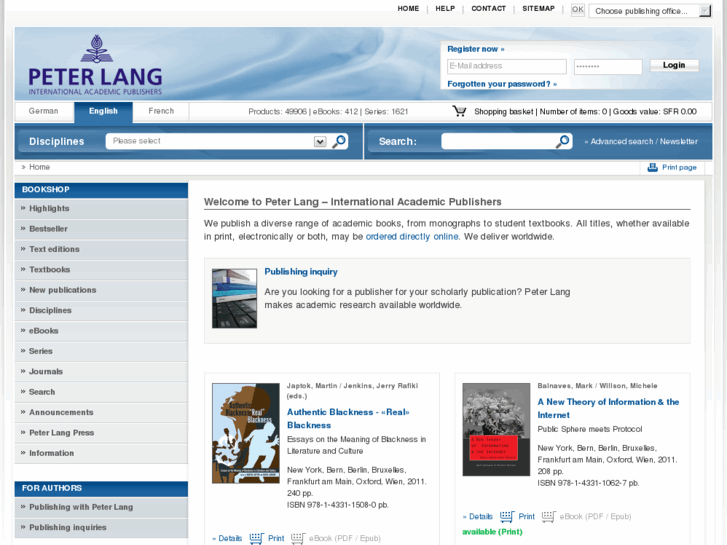Open SITEMAP in the top menu
Screen dimensions: 727x545
pyautogui.click(x=538, y=8)
